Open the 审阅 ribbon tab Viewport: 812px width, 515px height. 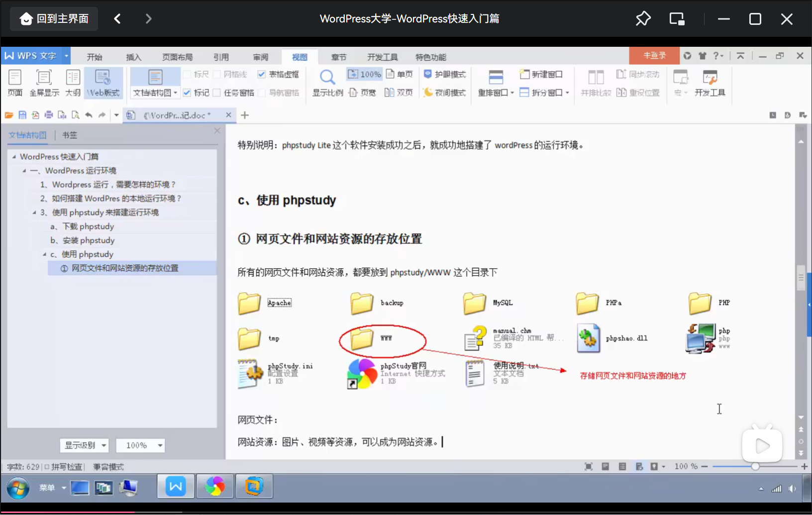point(260,57)
